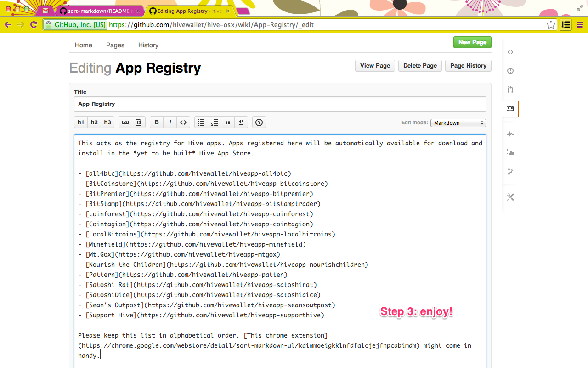Open repository Settings tools icon

click(x=510, y=197)
